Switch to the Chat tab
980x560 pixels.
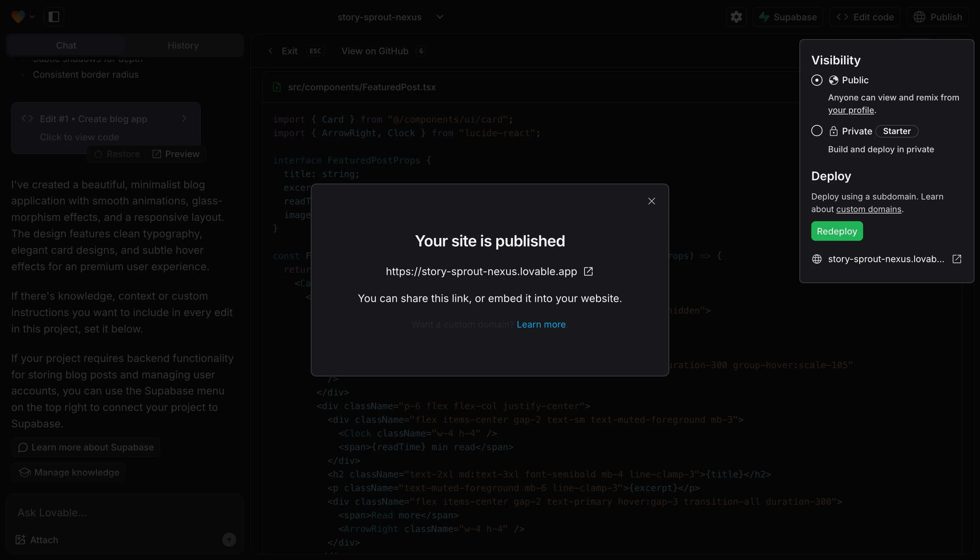pos(66,45)
